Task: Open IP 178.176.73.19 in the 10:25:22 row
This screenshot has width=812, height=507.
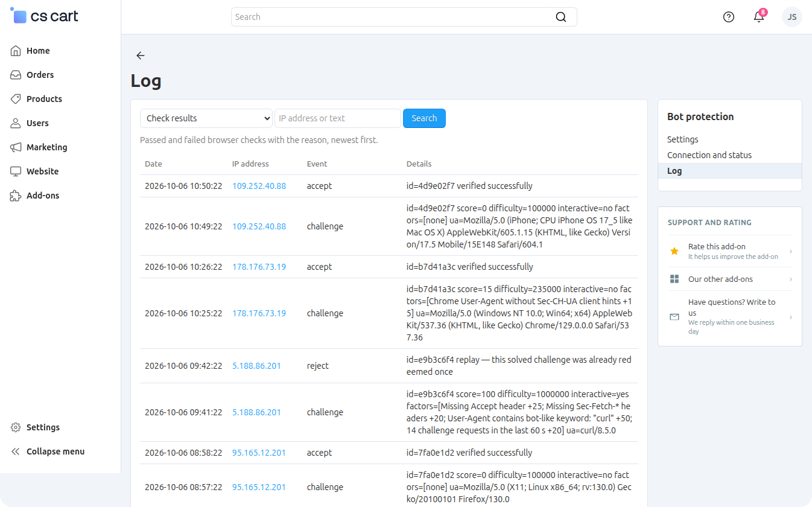Action: click(259, 313)
